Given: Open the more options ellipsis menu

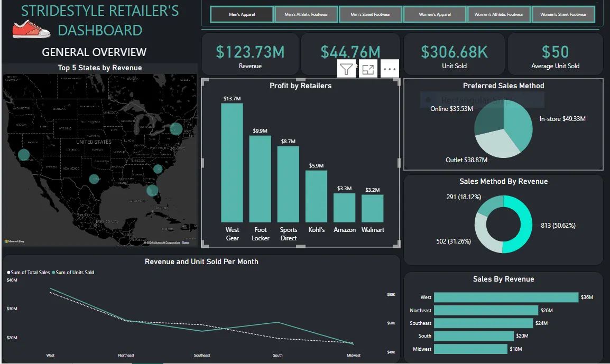Looking at the screenshot, I should pos(390,69).
